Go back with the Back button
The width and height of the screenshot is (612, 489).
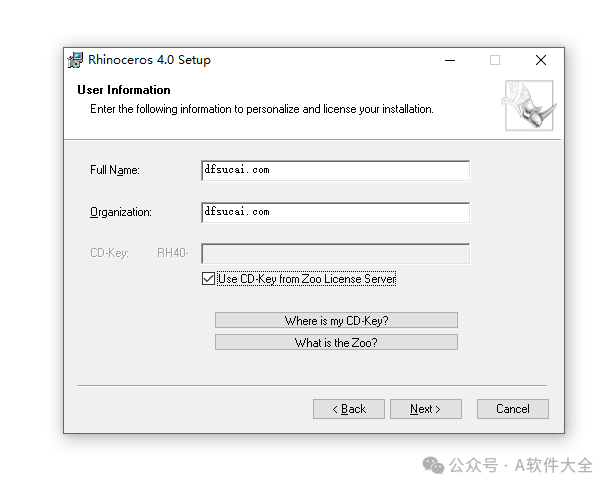click(x=349, y=409)
